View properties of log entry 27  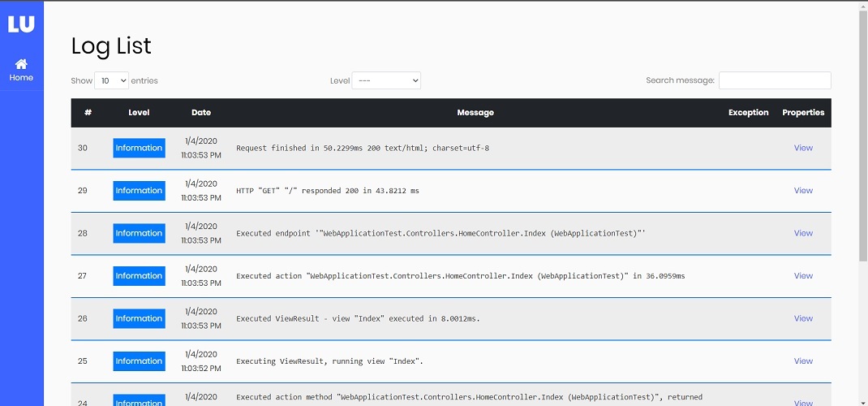(803, 276)
